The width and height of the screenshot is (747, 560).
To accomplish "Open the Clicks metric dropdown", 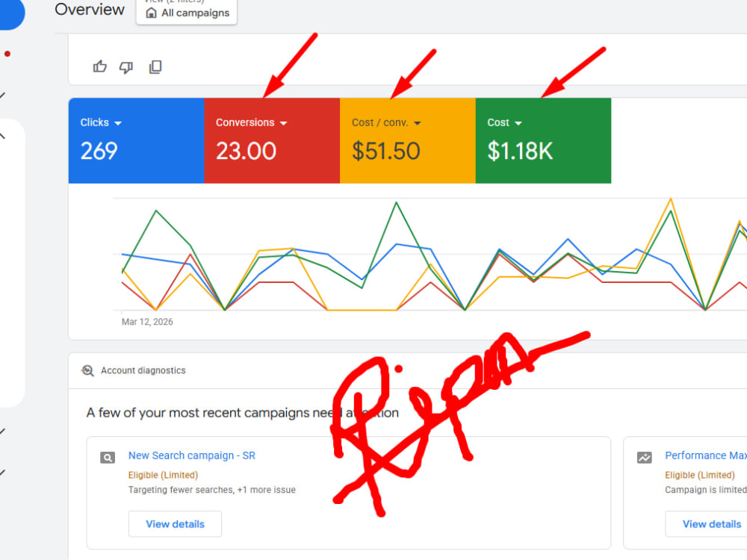I will pos(118,123).
